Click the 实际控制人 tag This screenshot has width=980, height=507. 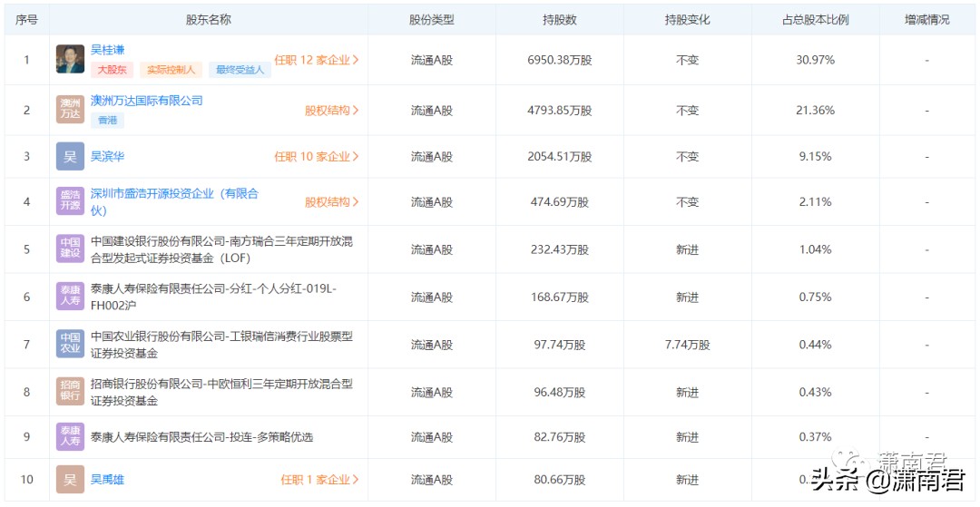(171, 70)
